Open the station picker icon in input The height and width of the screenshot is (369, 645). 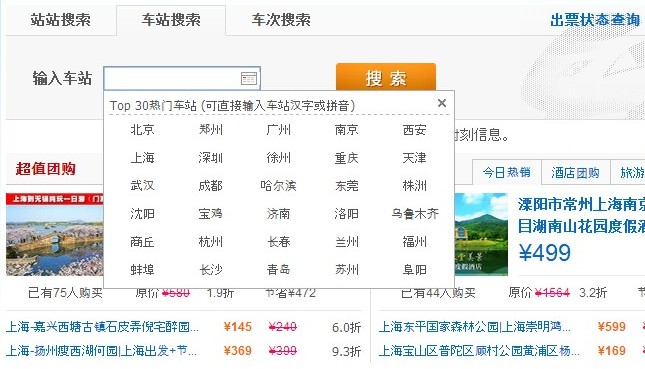coord(248,78)
